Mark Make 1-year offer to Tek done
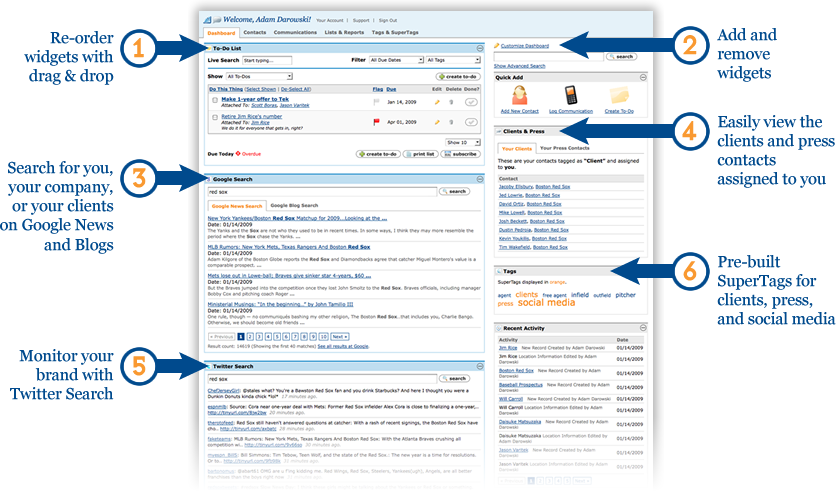The image size is (836, 491). (471, 102)
